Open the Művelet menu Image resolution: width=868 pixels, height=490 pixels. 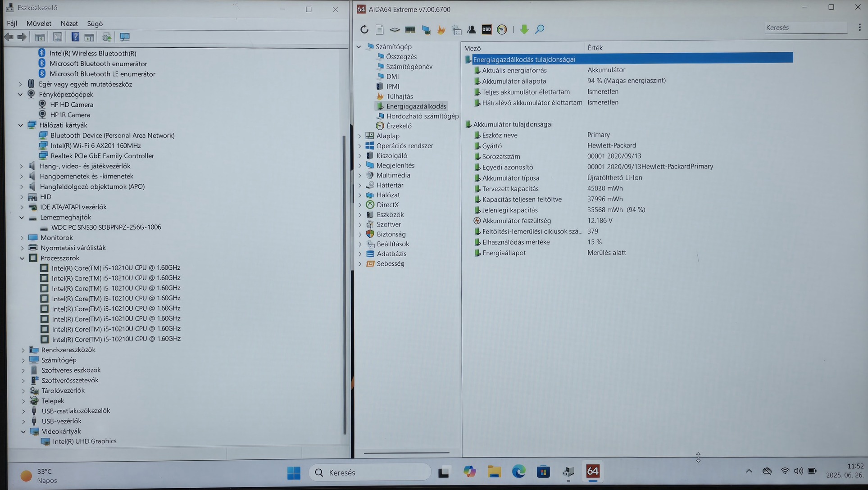click(x=39, y=23)
